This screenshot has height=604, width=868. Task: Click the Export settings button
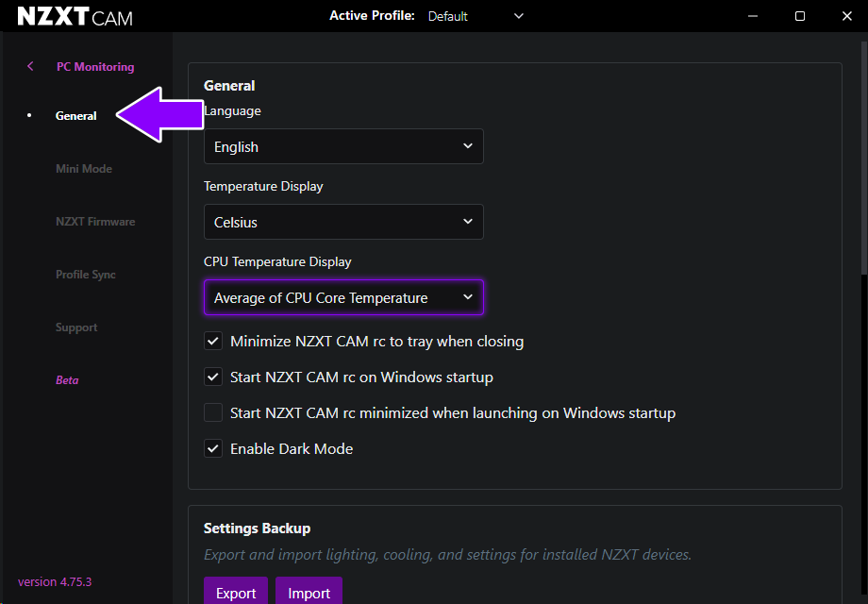[235, 592]
